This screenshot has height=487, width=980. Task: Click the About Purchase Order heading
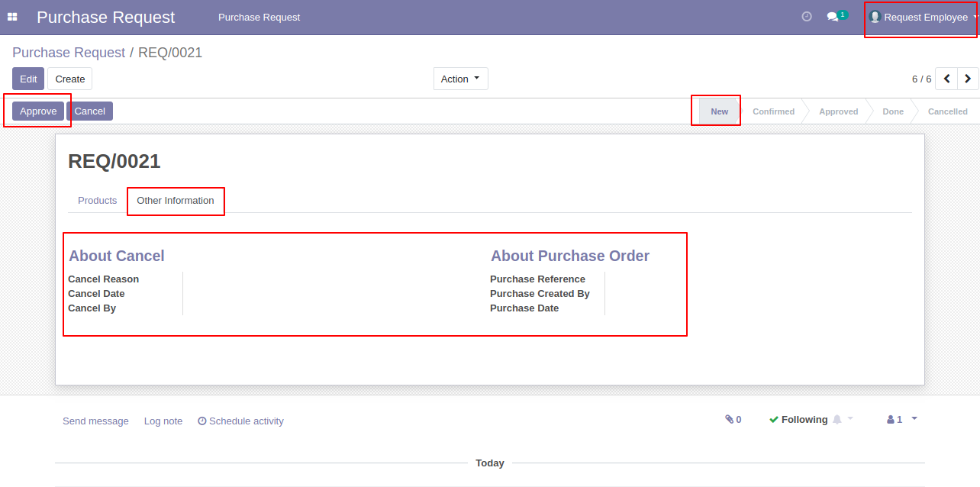tap(570, 256)
